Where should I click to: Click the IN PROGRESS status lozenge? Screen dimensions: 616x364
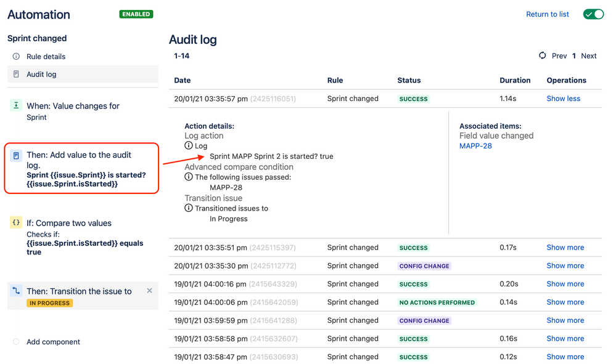(x=49, y=303)
